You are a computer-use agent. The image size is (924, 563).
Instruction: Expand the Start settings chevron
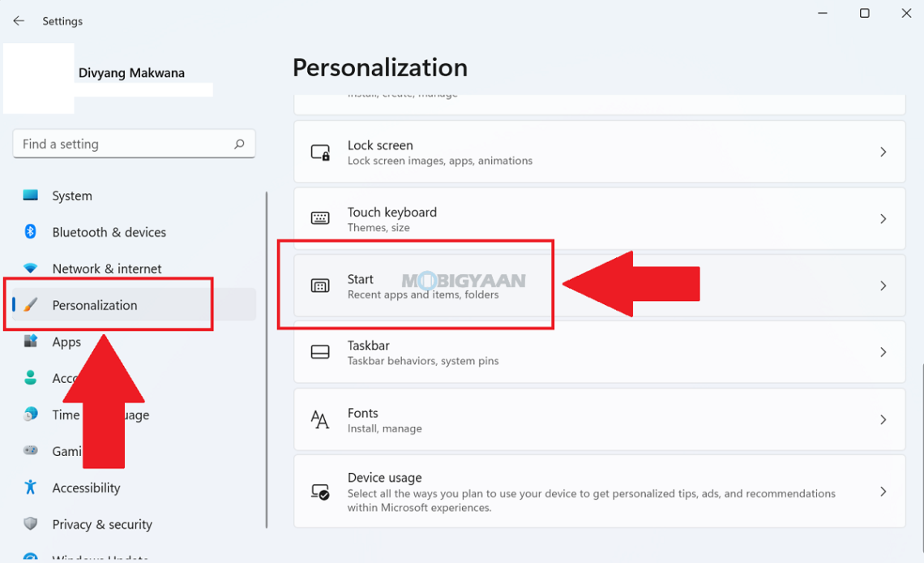[x=883, y=286]
